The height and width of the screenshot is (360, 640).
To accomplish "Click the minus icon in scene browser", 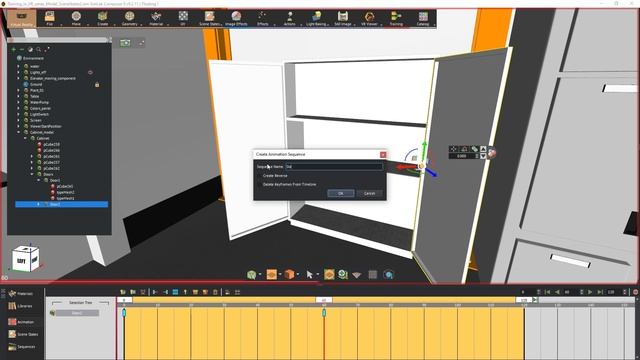I will pos(22,49).
